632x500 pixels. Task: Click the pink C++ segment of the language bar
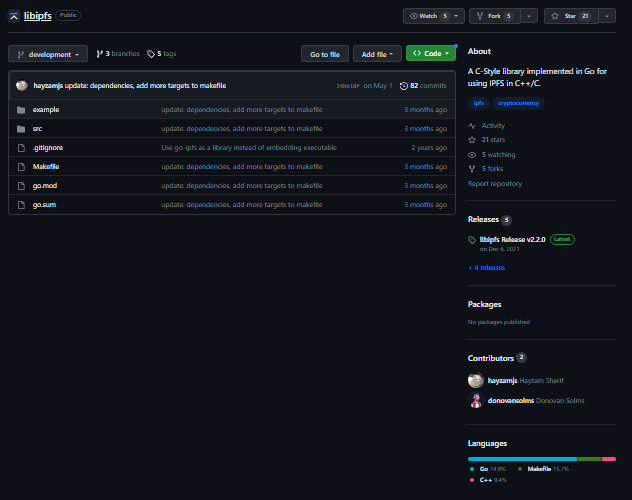coord(609,459)
